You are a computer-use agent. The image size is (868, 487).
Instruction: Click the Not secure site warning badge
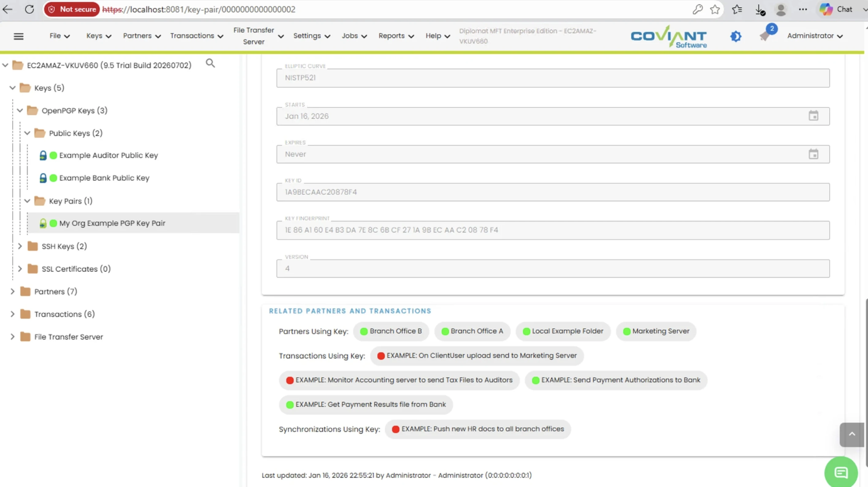[72, 9]
